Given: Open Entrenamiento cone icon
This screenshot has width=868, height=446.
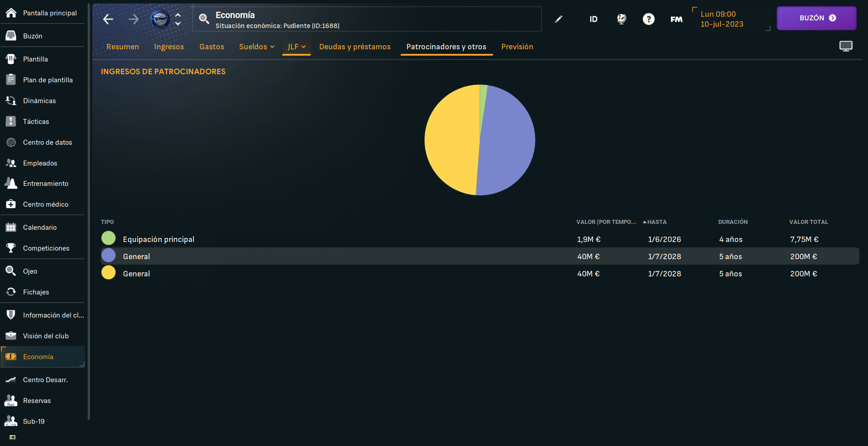Looking at the screenshot, I should click(11, 183).
